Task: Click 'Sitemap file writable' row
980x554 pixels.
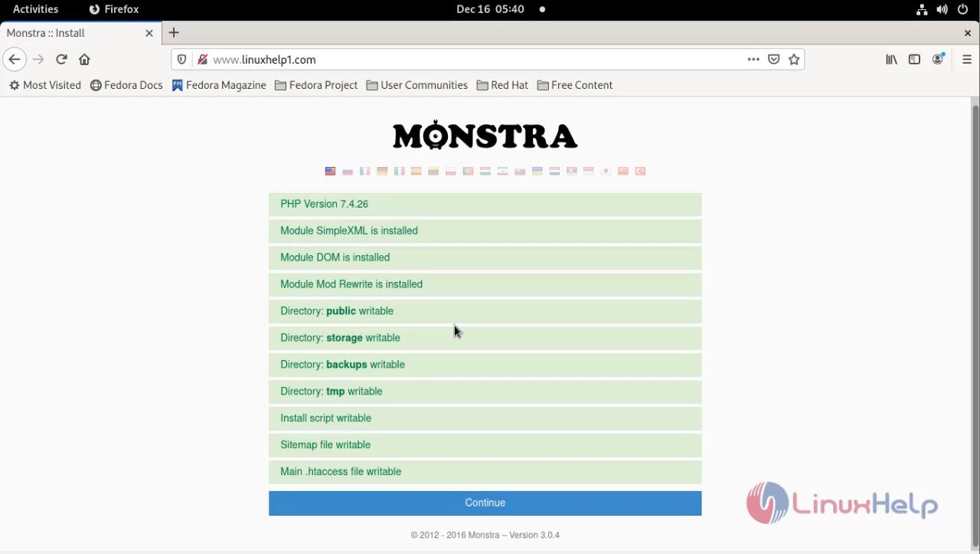Action: [485, 445]
